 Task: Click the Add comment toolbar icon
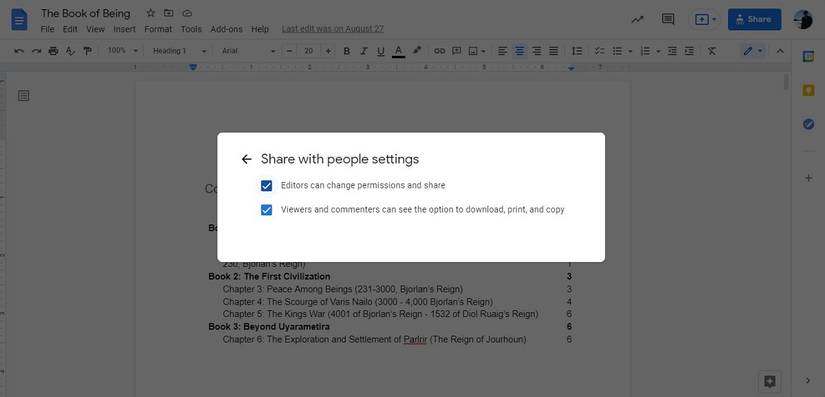point(457,51)
